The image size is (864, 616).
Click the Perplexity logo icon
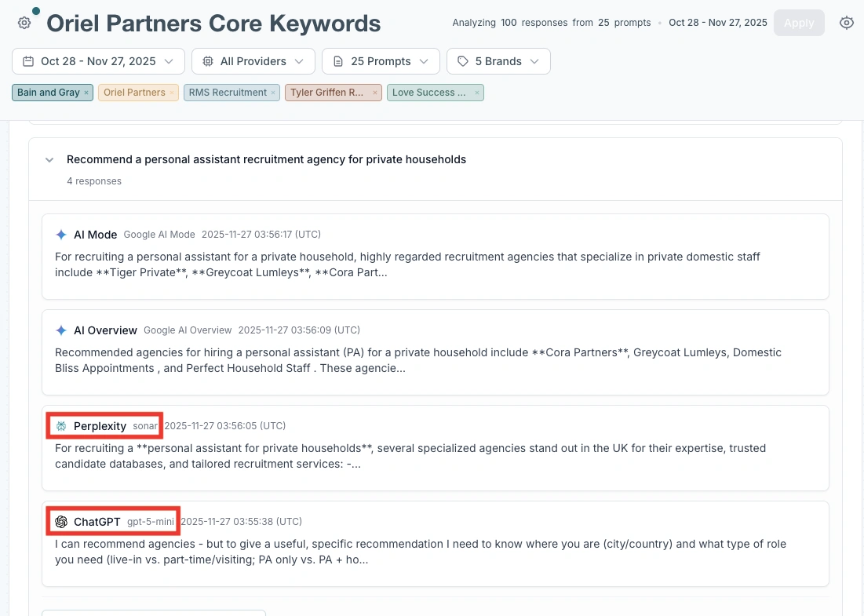coord(61,426)
